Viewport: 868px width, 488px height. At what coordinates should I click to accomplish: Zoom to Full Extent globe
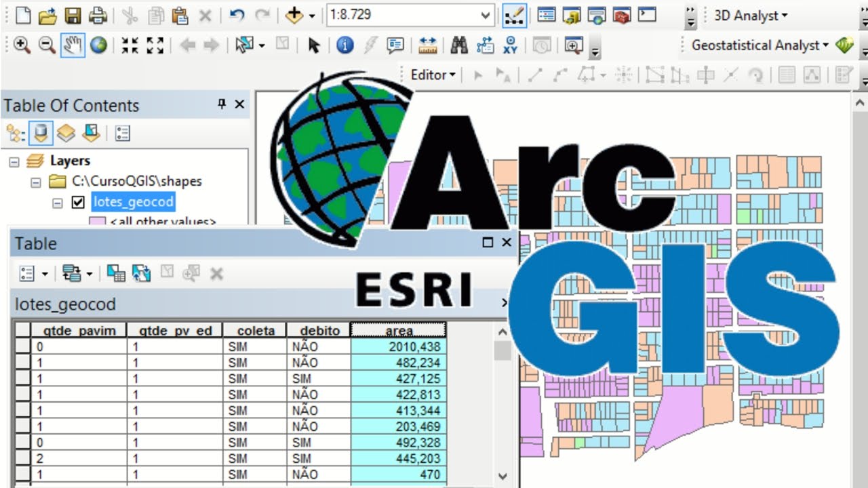[98, 45]
